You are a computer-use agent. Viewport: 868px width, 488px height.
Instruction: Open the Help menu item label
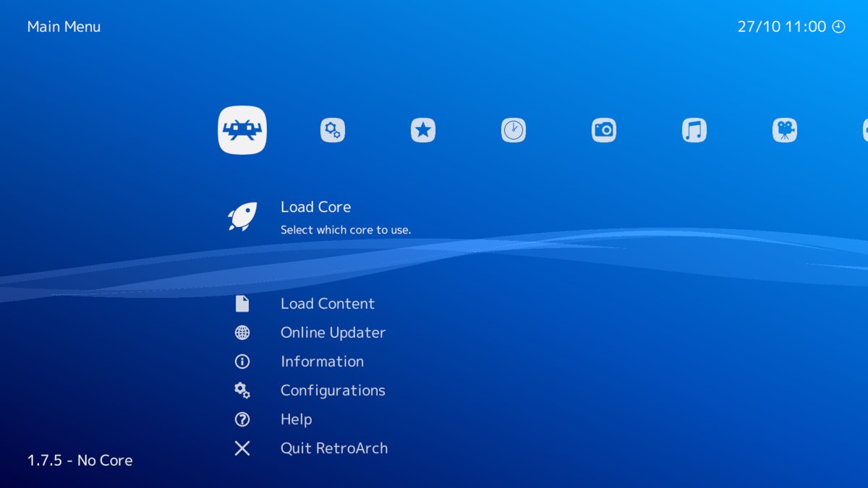296,419
